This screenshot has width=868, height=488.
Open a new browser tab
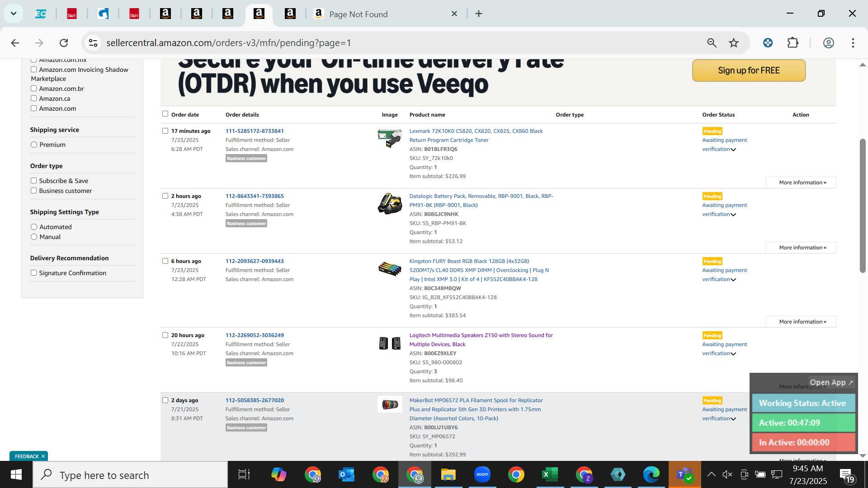click(479, 14)
